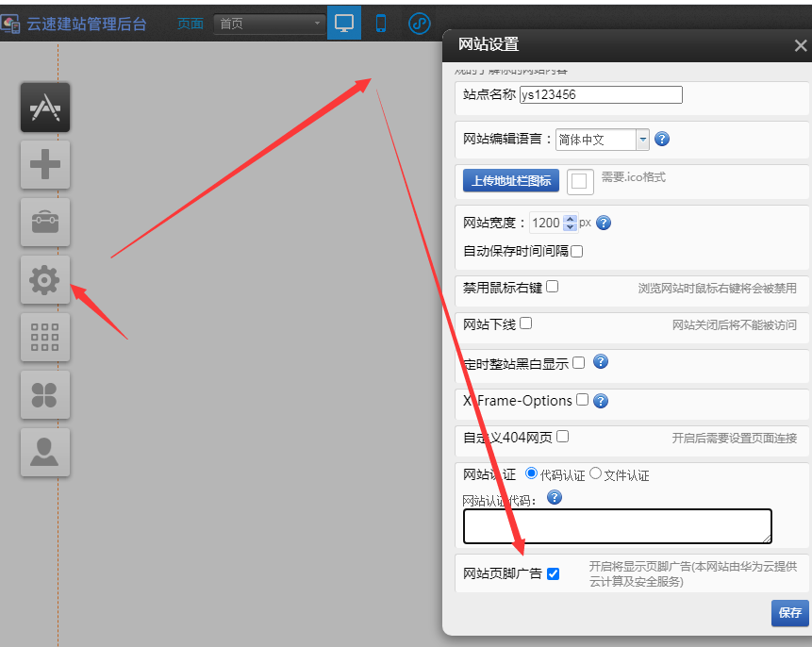This screenshot has height=647, width=812.
Task: Switch to desktop monitor view
Action: (x=344, y=23)
